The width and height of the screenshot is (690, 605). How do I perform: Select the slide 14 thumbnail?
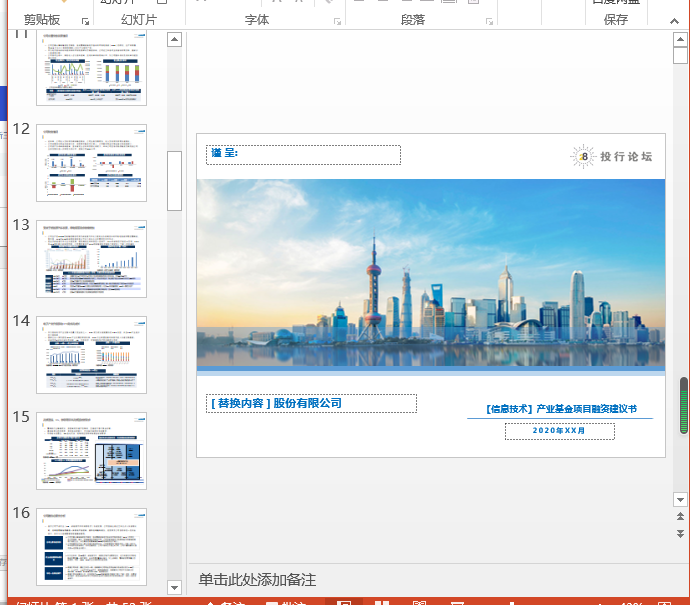click(92, 355)
